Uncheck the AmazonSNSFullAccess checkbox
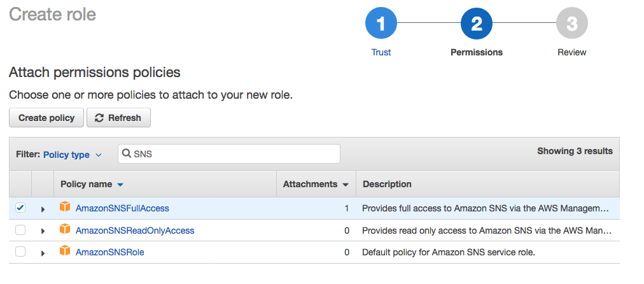644x284 pixels. pos(20,208)
